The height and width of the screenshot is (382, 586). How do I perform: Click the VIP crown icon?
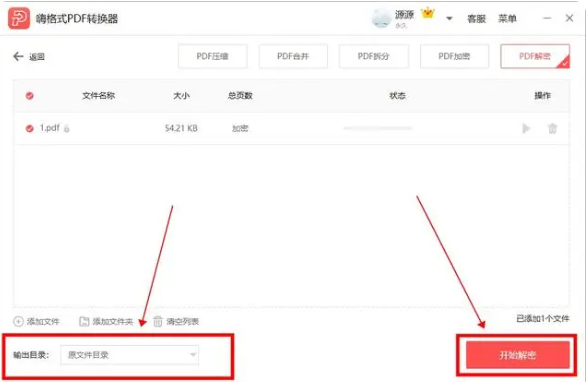click(x=428, y=13)
